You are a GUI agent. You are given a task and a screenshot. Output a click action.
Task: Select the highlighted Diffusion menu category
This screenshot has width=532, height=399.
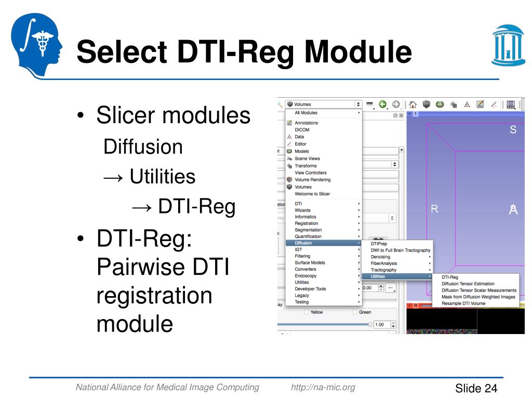[324, 243]
